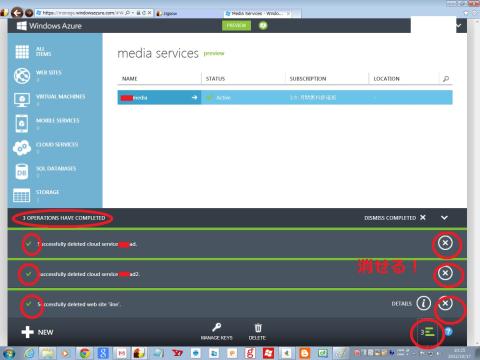
Task: Dismiss the deleted web site notification
Action: 445,303
